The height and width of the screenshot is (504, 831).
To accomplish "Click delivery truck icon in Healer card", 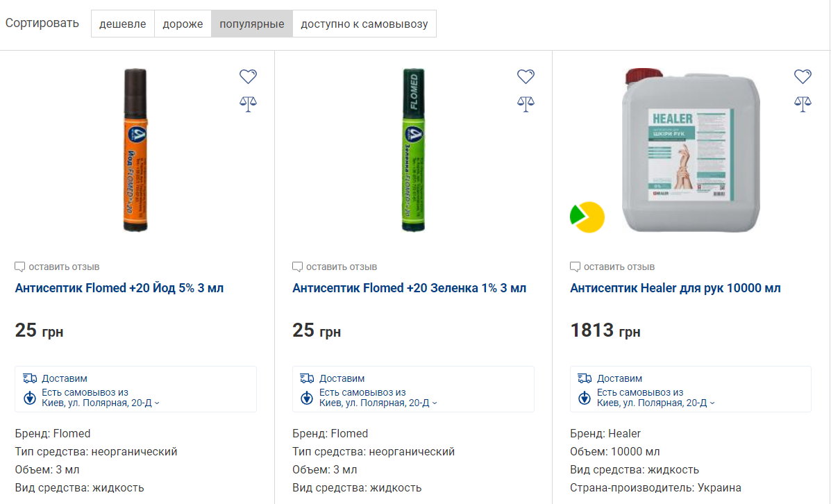I will click(585, 378).
